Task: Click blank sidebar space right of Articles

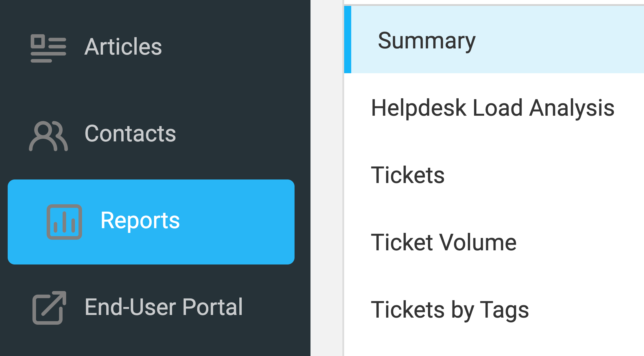Action: coord(236,47)
